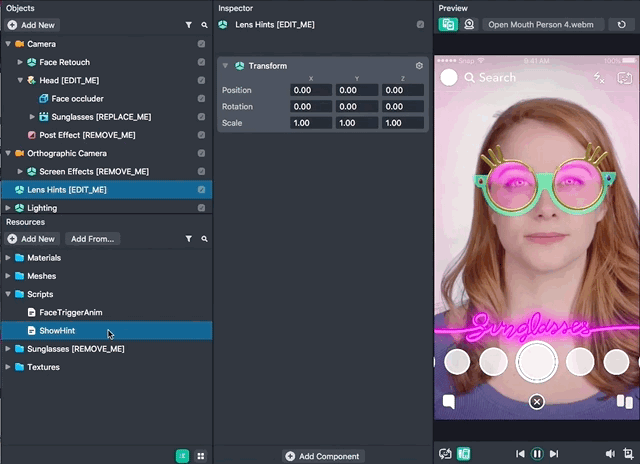
Task: Mute preview audio with speaker icon
Action: pos(612,453)
